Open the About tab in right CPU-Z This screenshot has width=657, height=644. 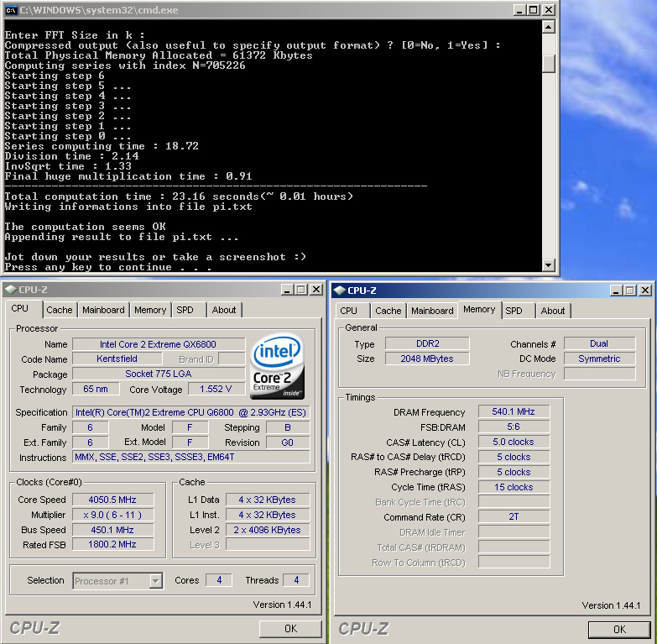[553, 312]
